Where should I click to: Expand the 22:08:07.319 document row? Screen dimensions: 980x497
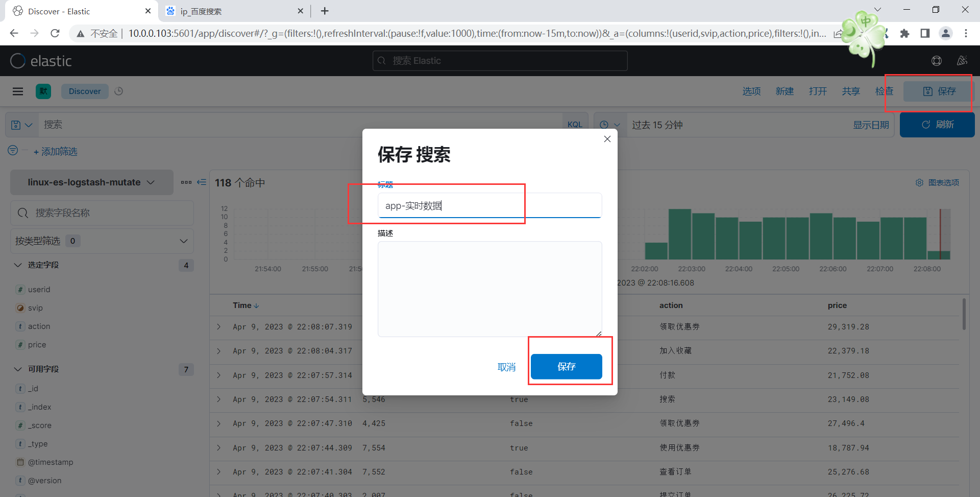pos(219,327)
